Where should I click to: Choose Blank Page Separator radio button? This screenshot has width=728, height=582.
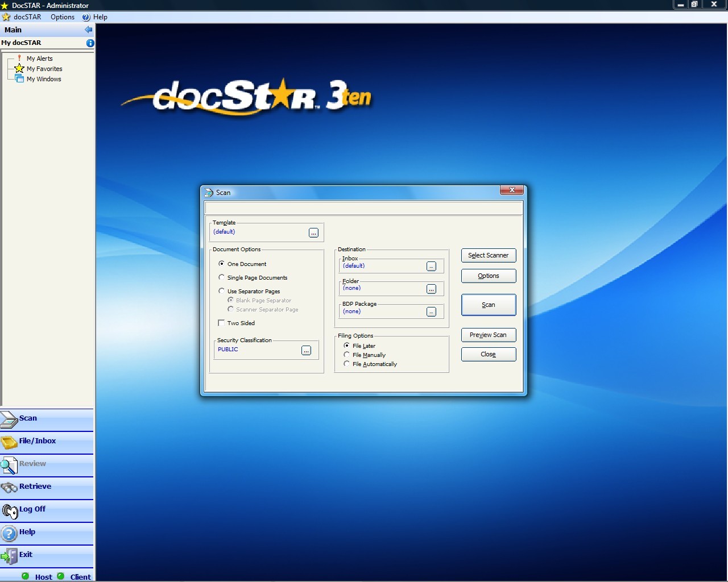[230, 300]
